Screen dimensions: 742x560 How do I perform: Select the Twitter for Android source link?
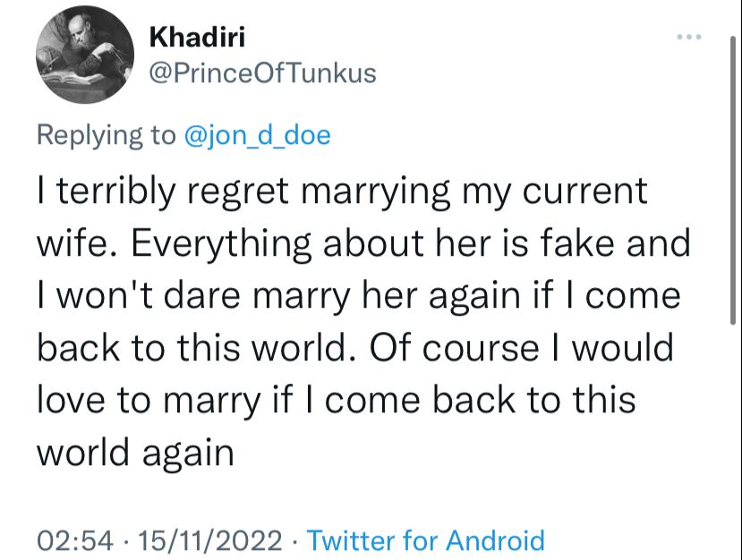(426, 540)
